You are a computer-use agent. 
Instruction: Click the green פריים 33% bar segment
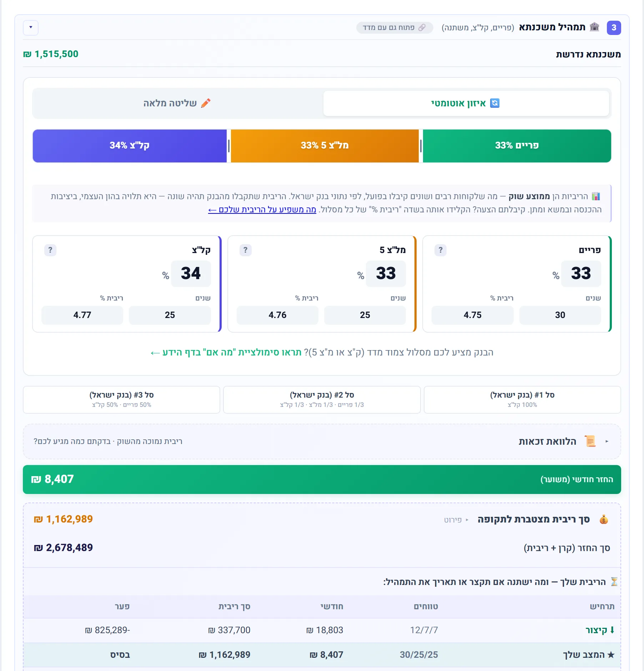(x=517, y=146)
